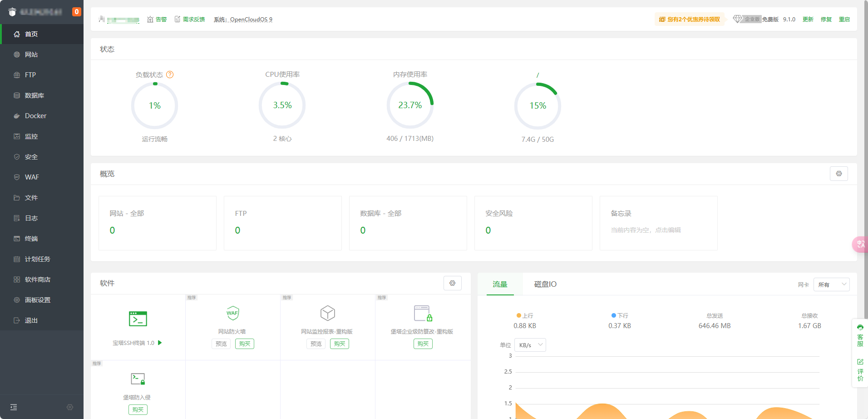868x419 pixels.
Task: Click the 安全 shield icon in sidebar
Action: 17,157
